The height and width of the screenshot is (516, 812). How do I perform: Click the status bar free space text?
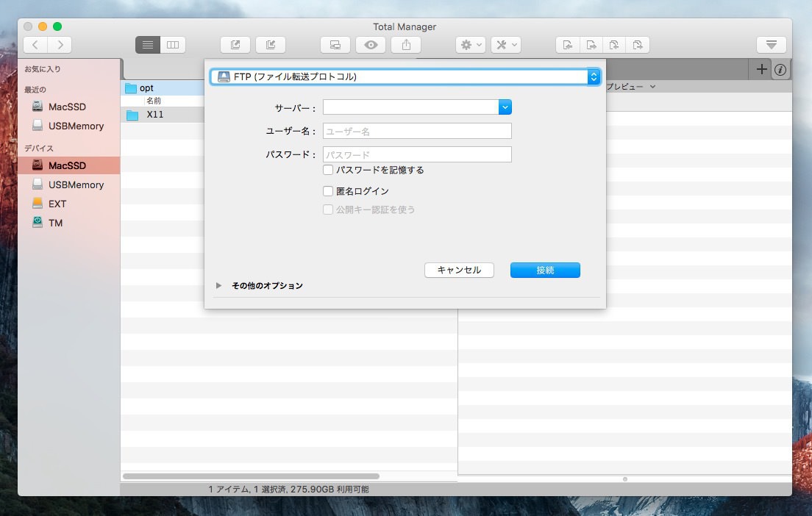click(330, 489)
